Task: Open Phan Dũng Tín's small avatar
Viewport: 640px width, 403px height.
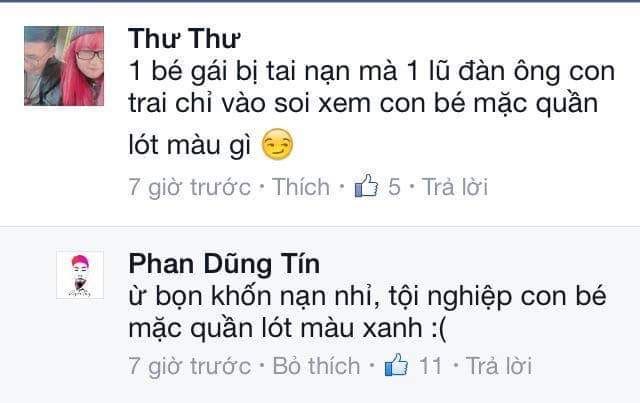Action: pyautogui.click(x=80, y=275)
